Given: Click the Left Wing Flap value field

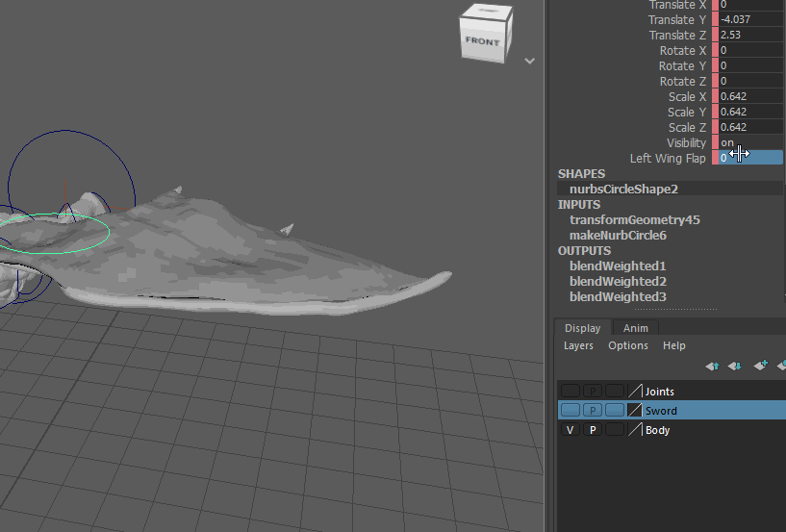Looking at the screenshot, I should pos(750,158).
